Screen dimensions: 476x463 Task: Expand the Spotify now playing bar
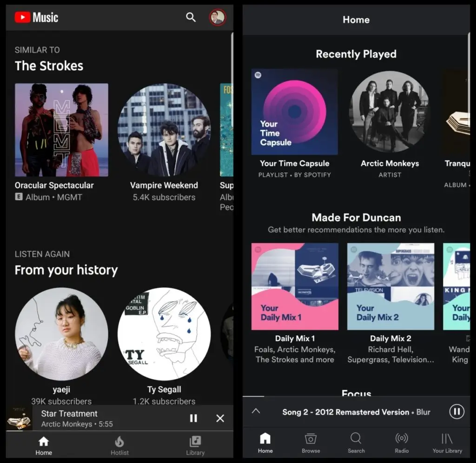tap(256, 411)
